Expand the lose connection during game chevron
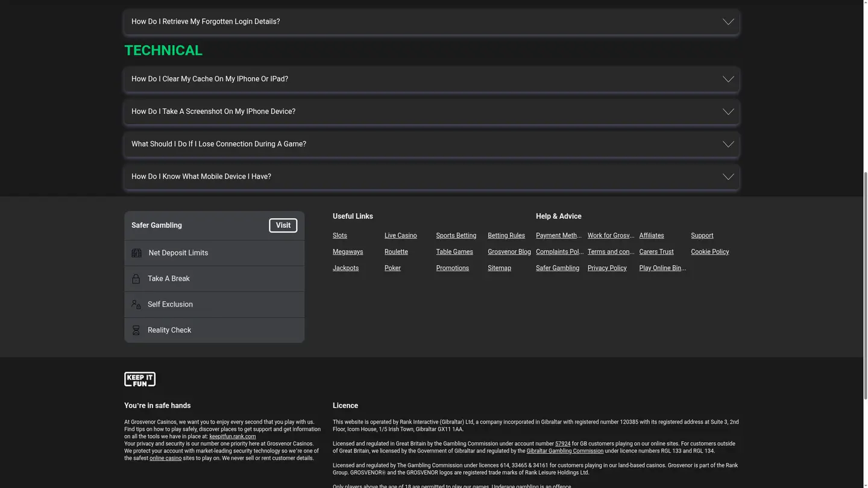Screen dimensions: 868x488 (728, 144)
